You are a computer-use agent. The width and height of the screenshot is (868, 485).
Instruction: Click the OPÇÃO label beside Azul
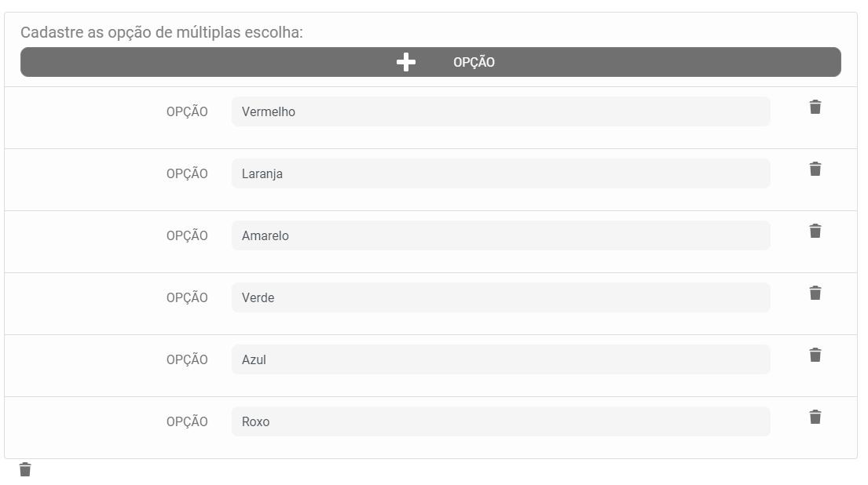tap(187, 359)
